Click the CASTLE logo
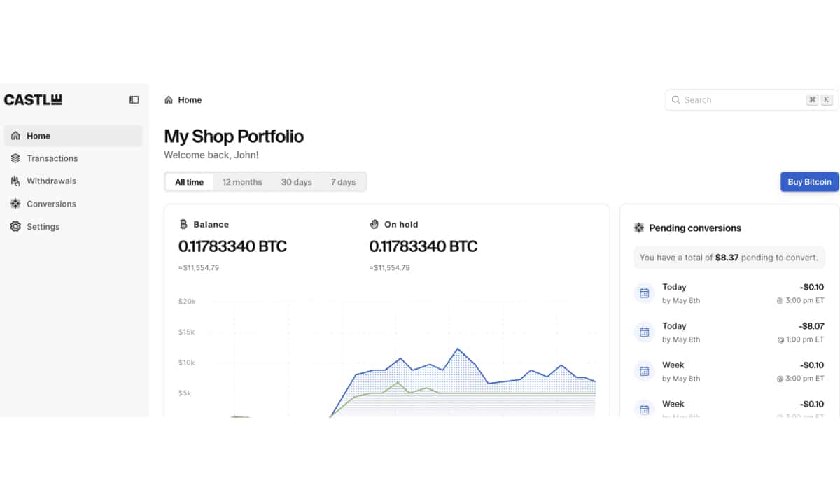 [33, 100]
